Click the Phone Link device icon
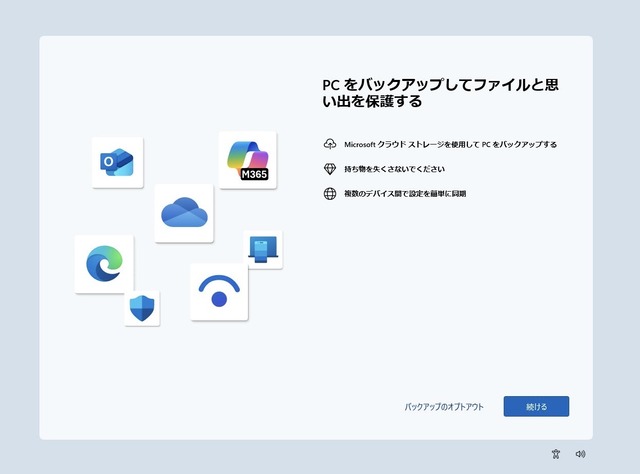This screenshot has width=640, height=474. (263, 249)
